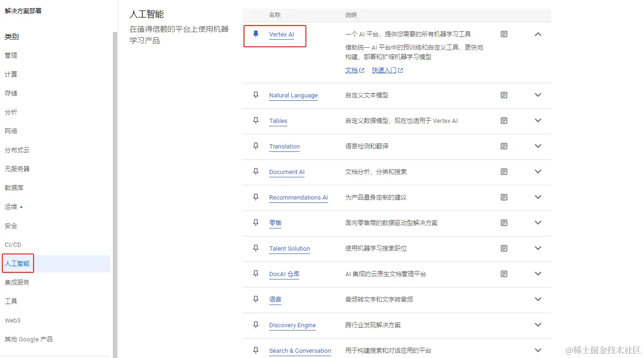Pin the Talent Solution product

click(256, 248)
